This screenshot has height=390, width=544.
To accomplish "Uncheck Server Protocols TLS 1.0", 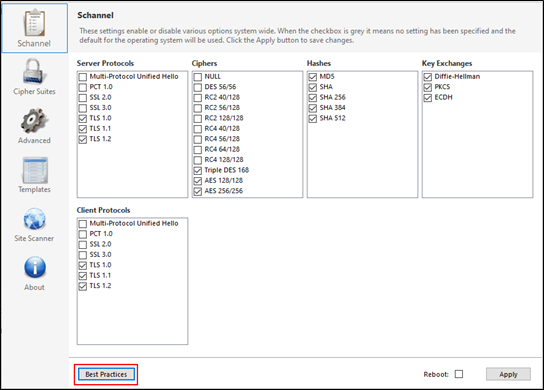I will pyautogui.click(x=83, y=118).
